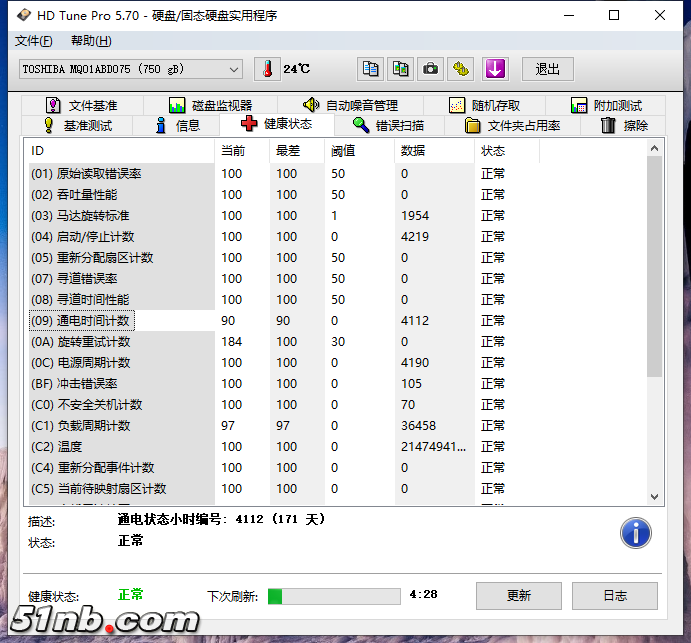Open the 磁盘监视器 tab

tap(210, 105)
